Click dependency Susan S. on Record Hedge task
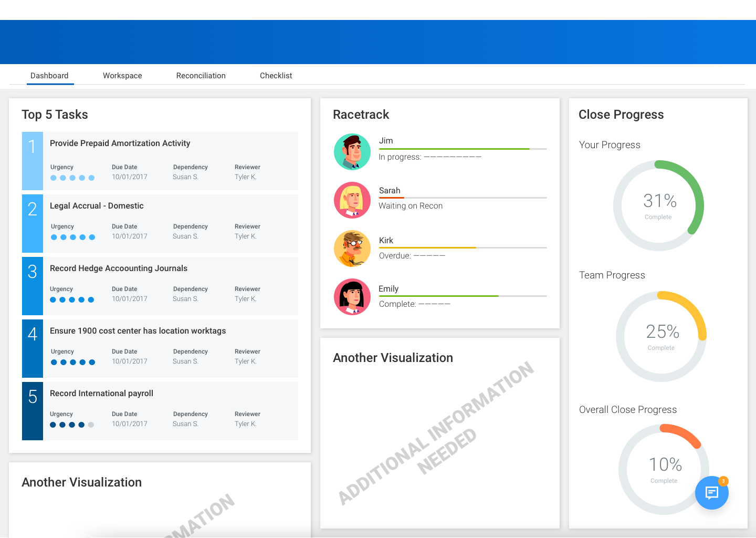The height and width of the screenshot is (538, 756). [186, 299]
